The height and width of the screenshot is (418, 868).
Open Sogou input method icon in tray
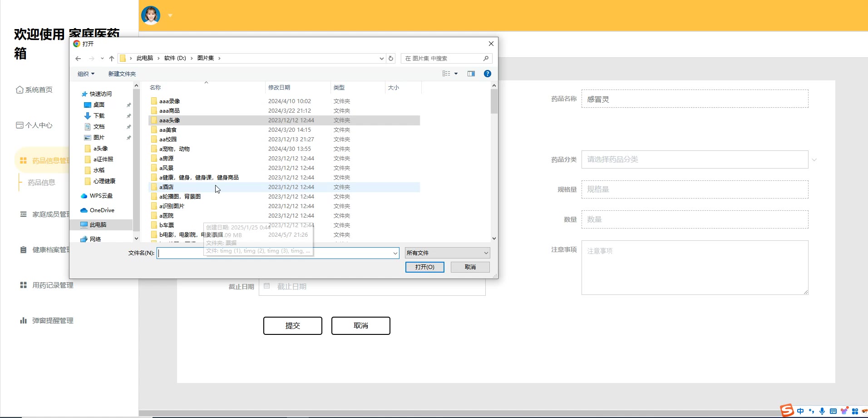click(787, 410)
